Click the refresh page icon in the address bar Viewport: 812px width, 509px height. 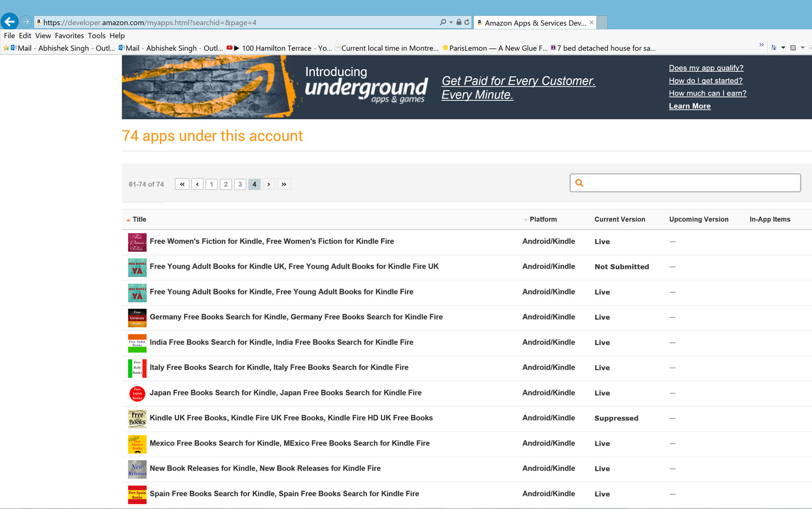(x=467, y=22)
